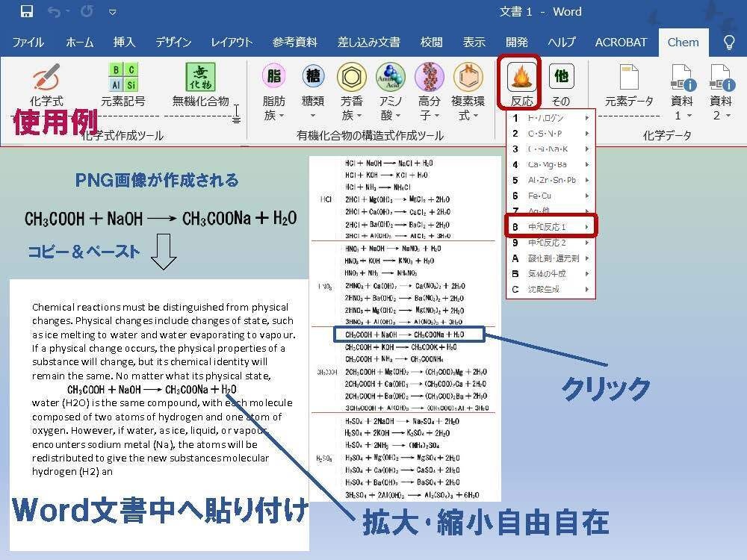The height and width of the screenshot is (560, 747).
Task: Select reaction HCl + NaOH → NaCl + H2O
Action: point(388,164)
